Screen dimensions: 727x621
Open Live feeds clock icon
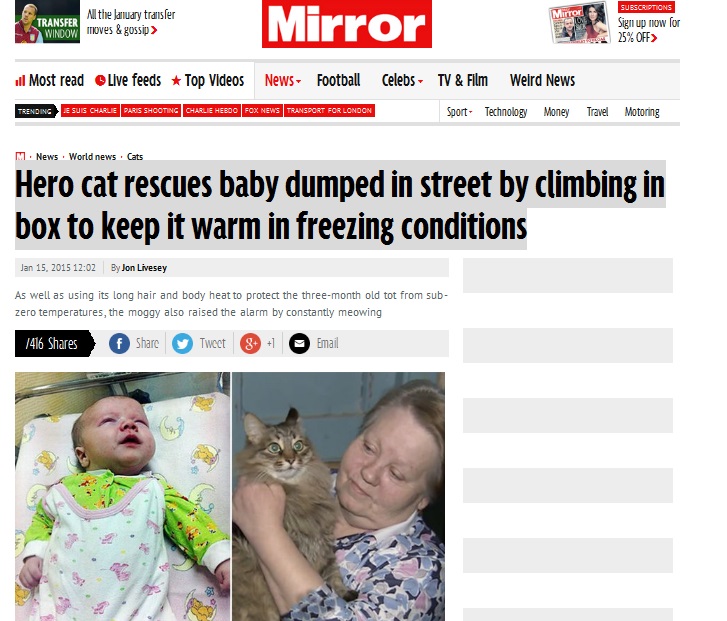tap(100, 81)
